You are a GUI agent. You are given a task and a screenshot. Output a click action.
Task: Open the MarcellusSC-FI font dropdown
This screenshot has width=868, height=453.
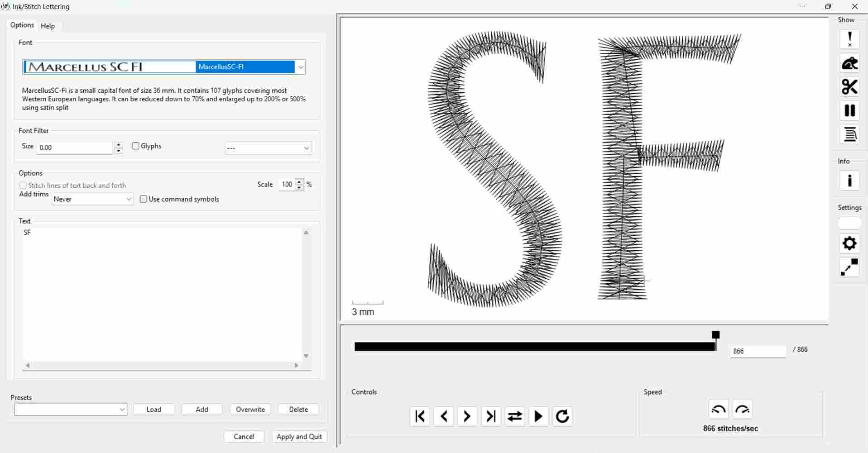coord(300,67)
